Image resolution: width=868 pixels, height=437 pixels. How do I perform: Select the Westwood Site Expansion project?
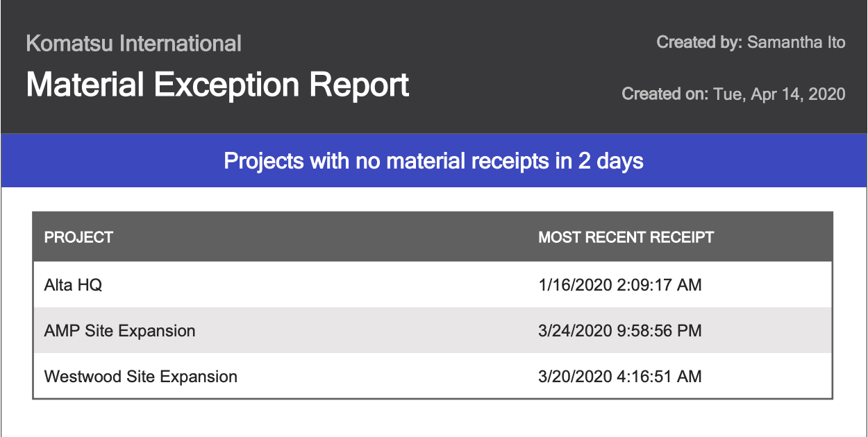coord(140,377)
